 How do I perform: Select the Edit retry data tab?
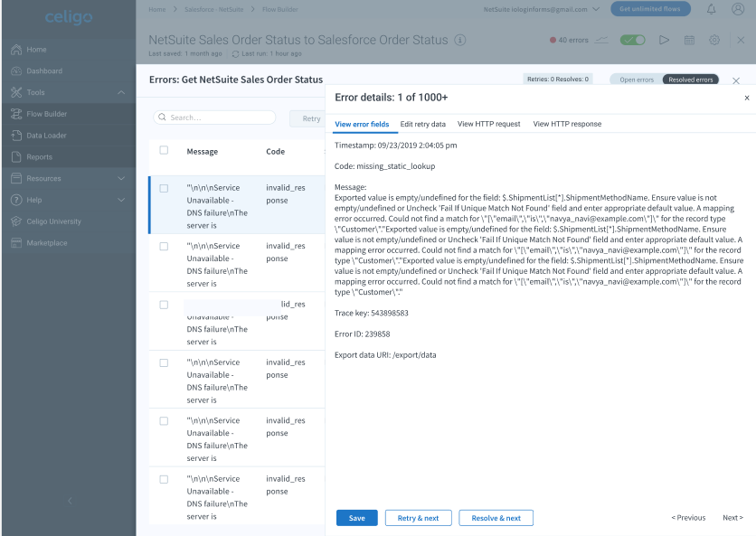[x=422, y=124]
